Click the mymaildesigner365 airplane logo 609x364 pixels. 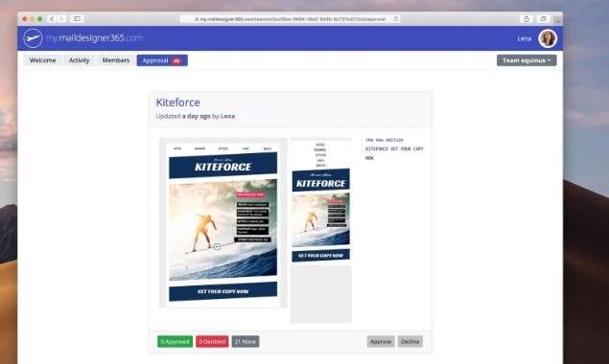tap(33, 38)
